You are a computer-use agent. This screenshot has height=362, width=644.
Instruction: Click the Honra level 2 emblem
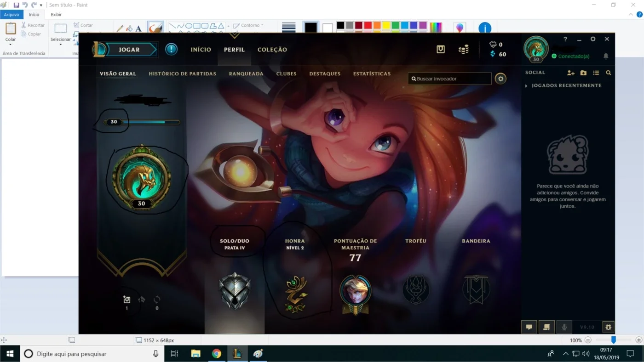(295, 294)
